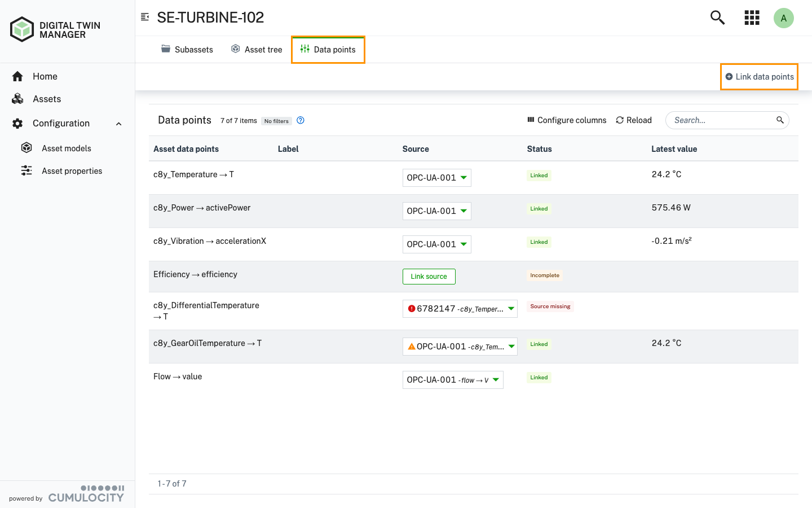Collapse the navigator using the panel icon
The height and width of the screenshot is (508, 812).
(x=145, y=17)
